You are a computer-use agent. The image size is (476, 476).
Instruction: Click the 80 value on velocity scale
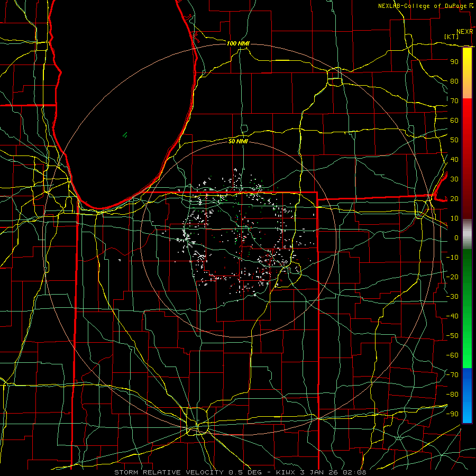[x=454, y=81]
